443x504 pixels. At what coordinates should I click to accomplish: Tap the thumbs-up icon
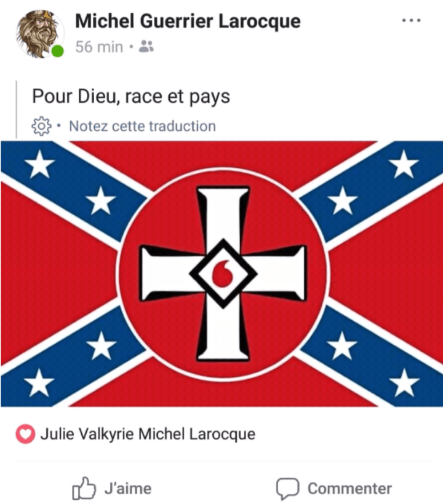(84, 488)
